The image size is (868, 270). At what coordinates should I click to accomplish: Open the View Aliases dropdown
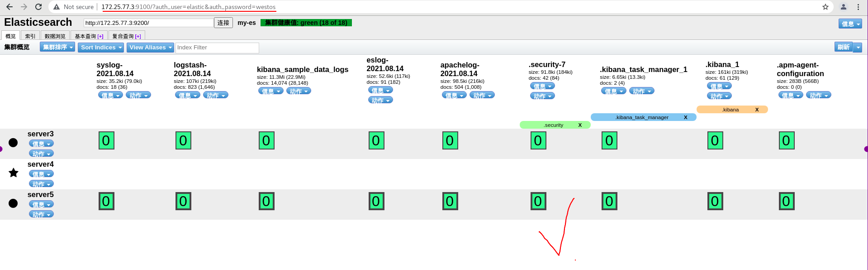pyautogui.click(x=150, y=47)
